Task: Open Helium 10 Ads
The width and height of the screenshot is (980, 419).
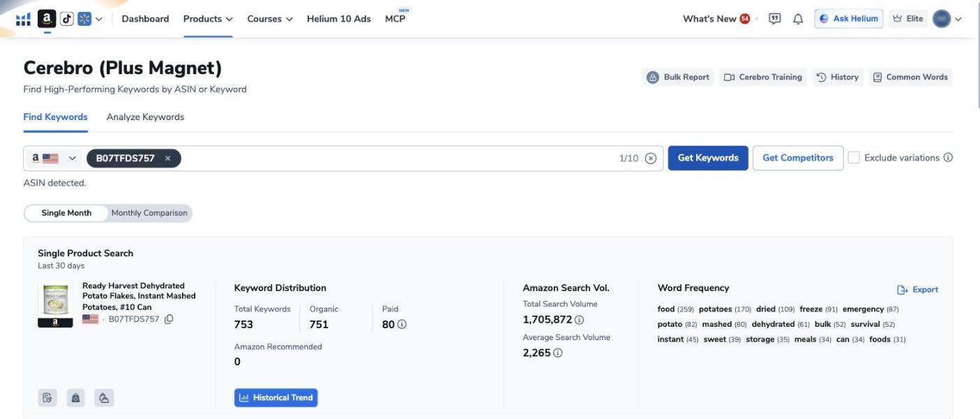Action: (x=339, y=19)
